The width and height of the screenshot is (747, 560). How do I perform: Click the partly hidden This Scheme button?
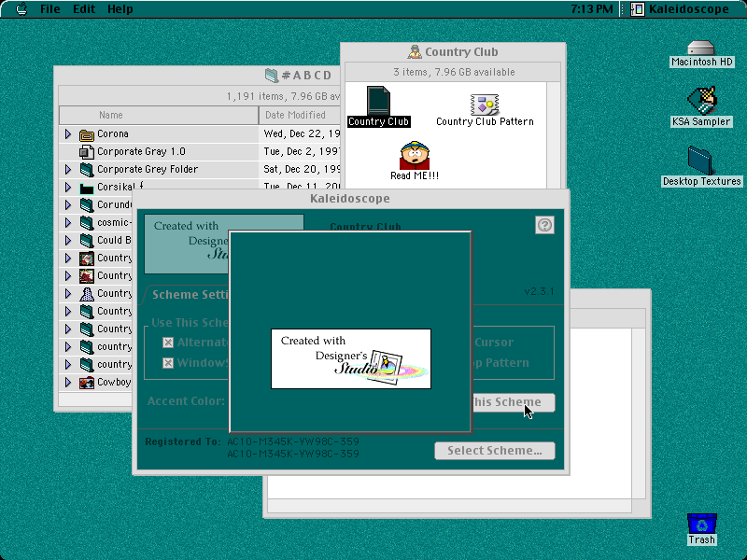pyautogui.click(x=513, y=402)
